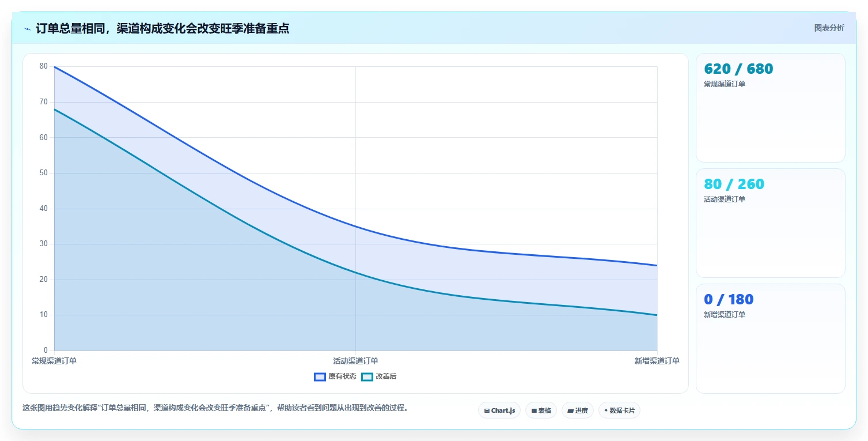Select the Chart.js tag
The image size is (868, 441).
click(x=499, y=410)
